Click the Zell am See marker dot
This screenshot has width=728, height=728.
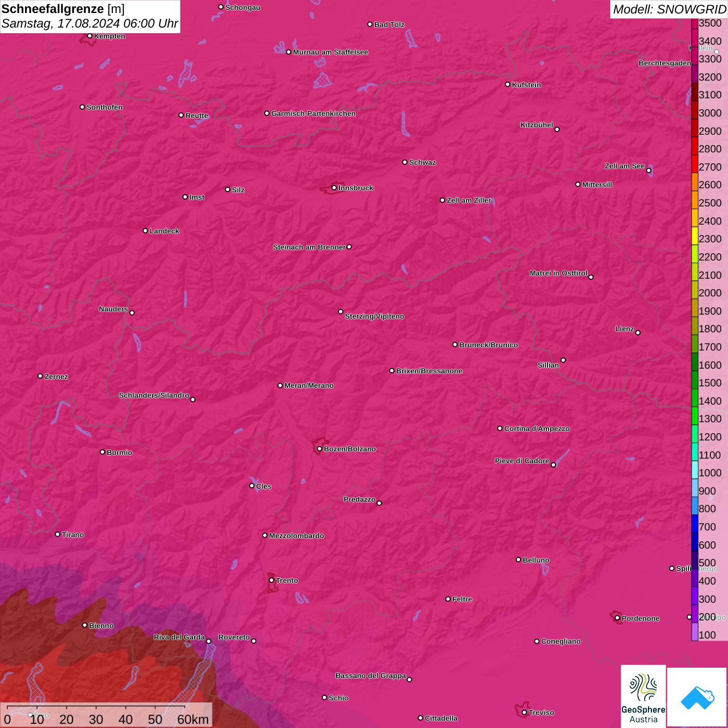(648, 170)
